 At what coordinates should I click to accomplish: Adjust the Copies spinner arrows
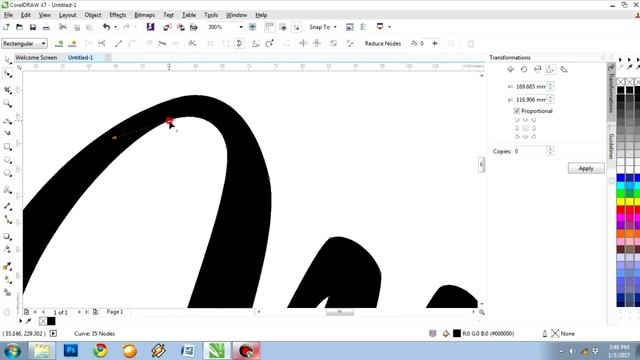point(550,151)
